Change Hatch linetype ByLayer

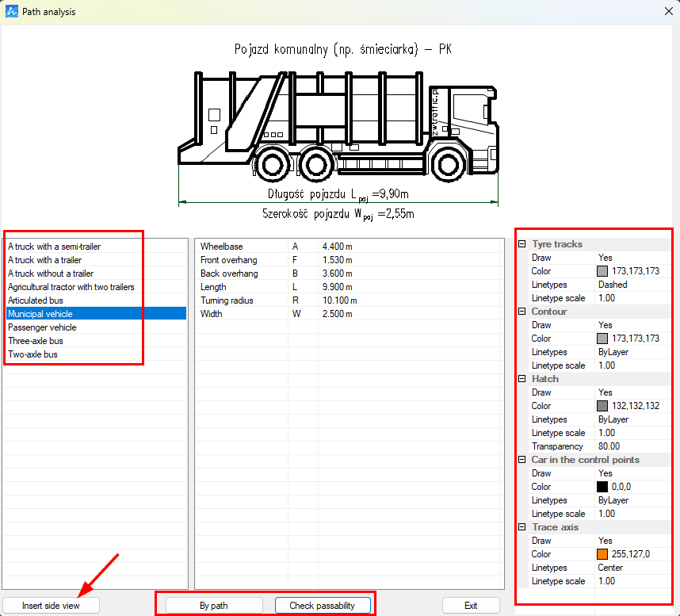click(632, 419)
